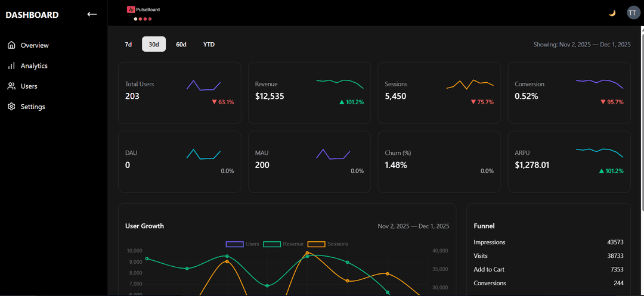Open the Settings page
The width and height of the screenshot is (644, 296).
click(x=33, y=107)
